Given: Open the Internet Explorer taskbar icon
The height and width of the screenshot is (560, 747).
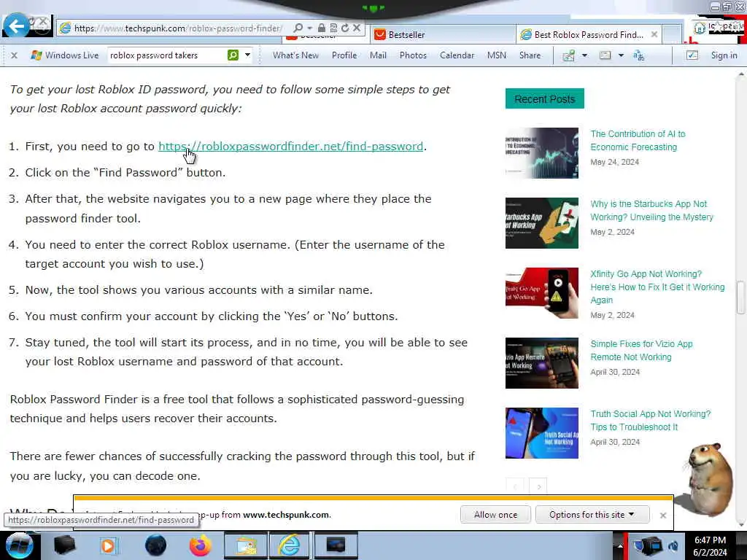Looking at the screenshot, I should 289,545.
